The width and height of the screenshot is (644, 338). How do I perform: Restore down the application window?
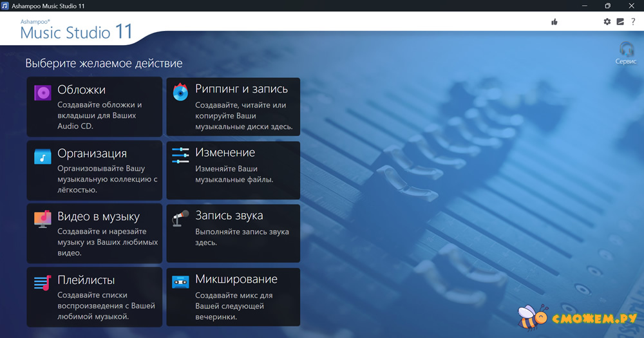click(608, 6)
